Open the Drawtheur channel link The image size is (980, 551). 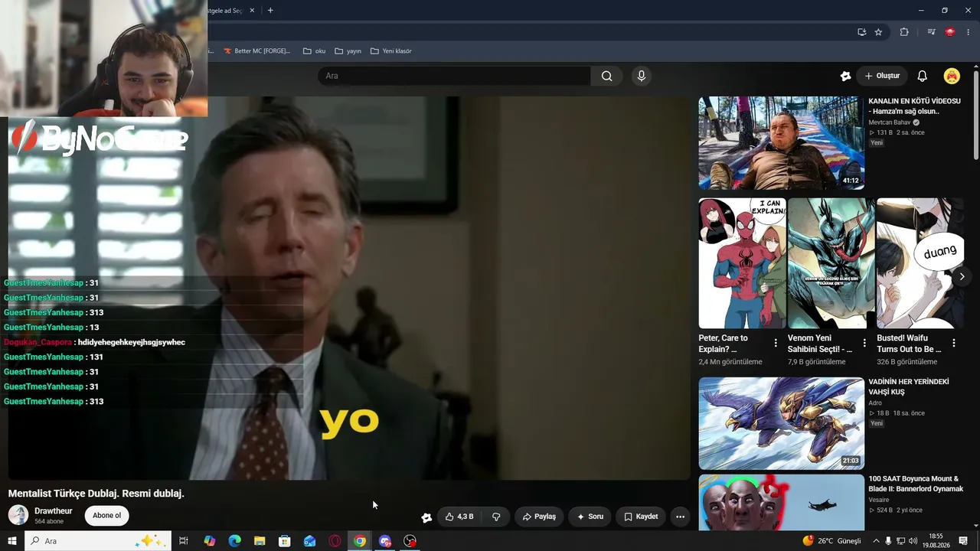(54, 510)
